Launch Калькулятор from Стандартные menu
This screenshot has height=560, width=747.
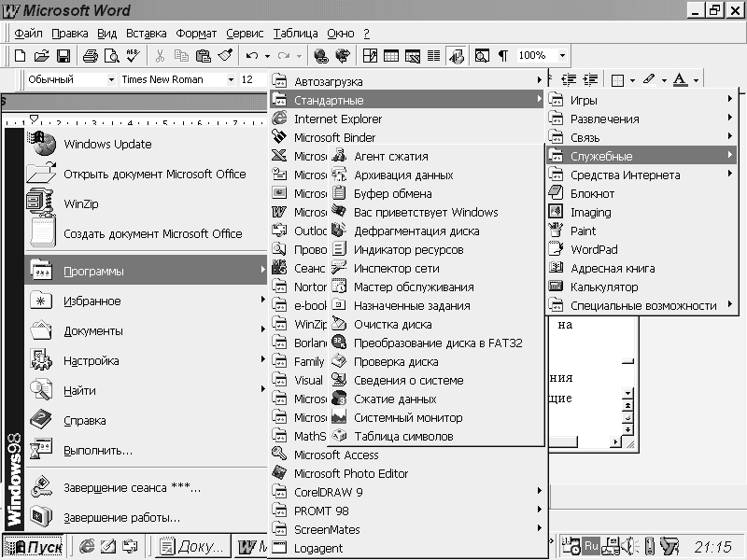coord(641,287)
